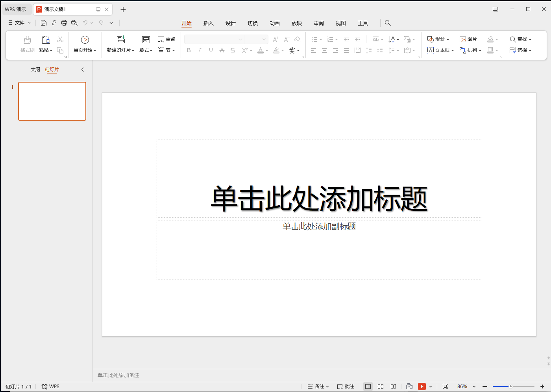Click the red slideshow play button in status bar
The height and width of the screenshot is (392, 551).
pos(422,386)
